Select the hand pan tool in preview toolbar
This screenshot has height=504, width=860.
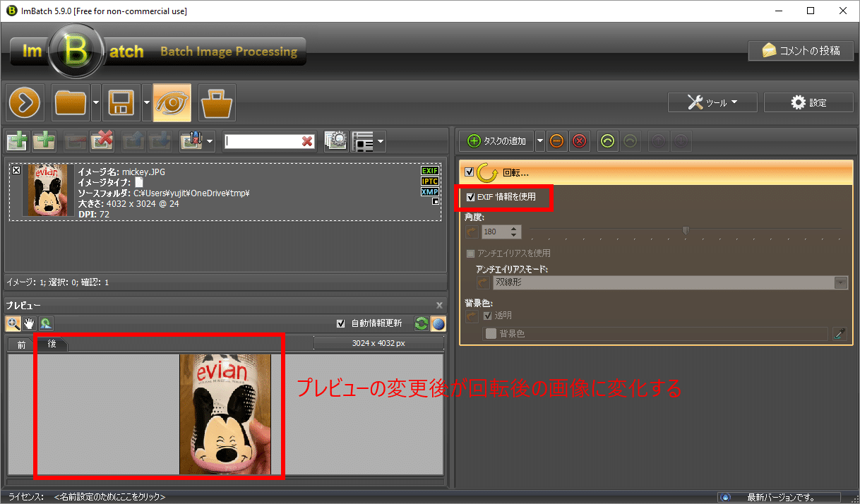(29, 323)
